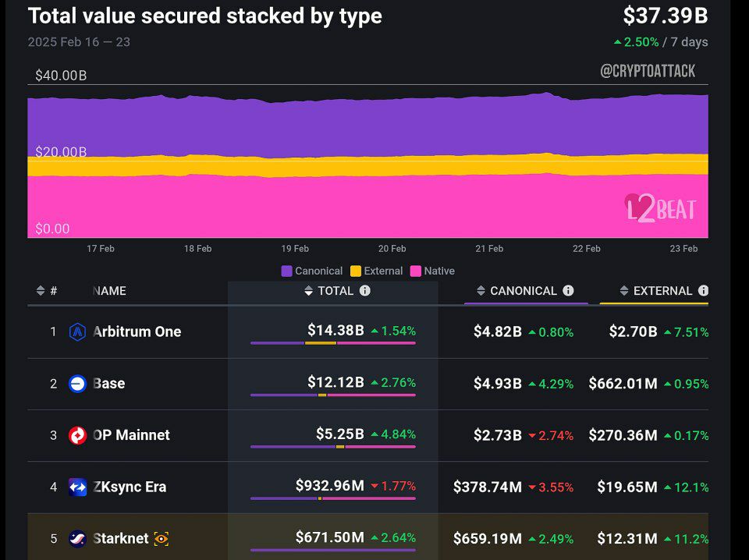Toggle the External legend series
Screen dimensions: 749x560
(376, 271)
